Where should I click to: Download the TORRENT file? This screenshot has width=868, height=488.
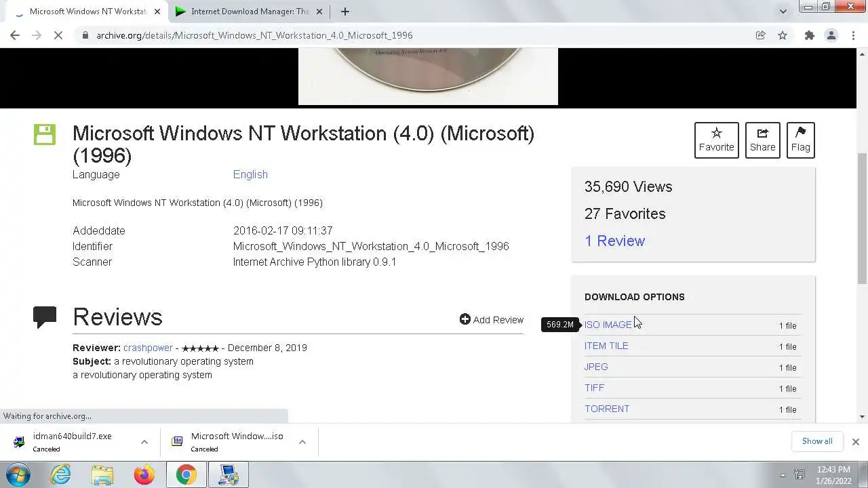tap(607, 409)
